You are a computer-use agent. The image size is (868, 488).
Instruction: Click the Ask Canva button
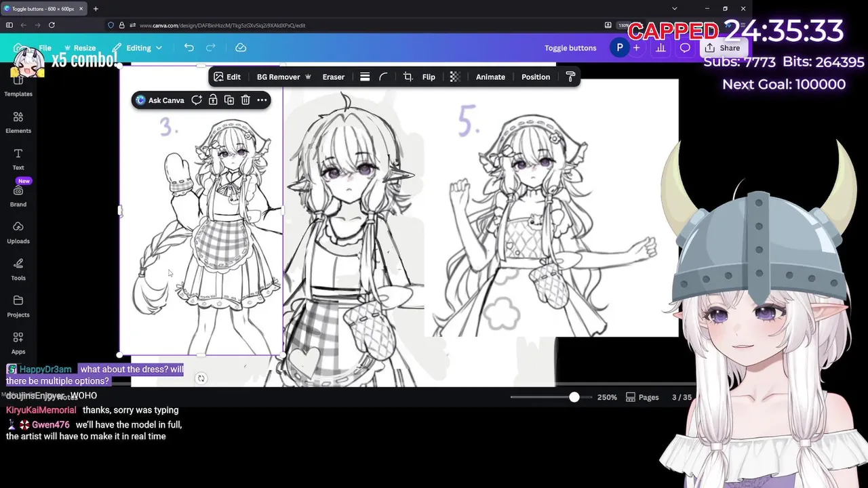160,100
